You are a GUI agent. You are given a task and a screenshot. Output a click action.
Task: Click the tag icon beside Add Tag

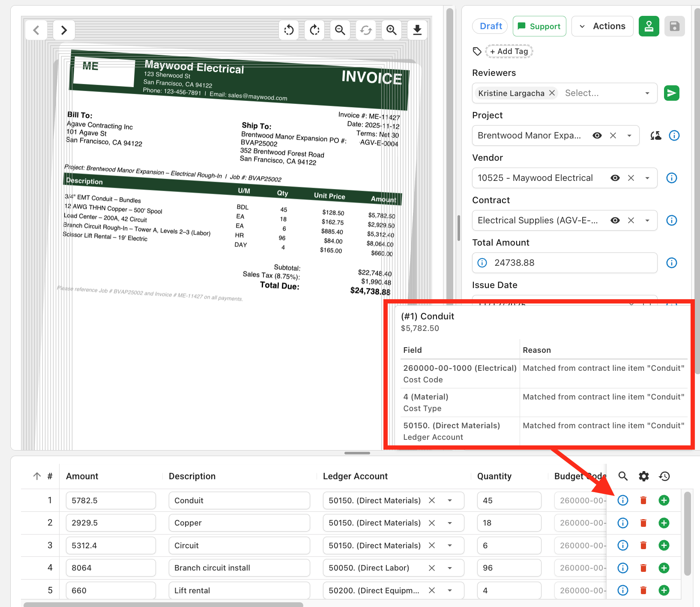pos(477,51)
